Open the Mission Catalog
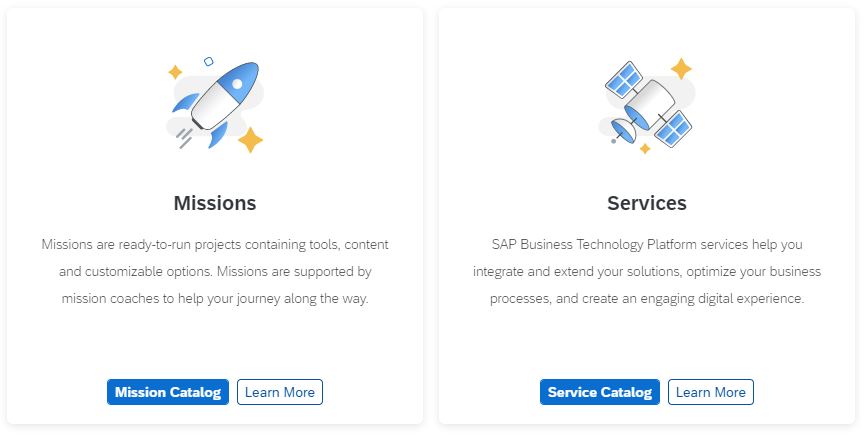 (x=168, y=392)
